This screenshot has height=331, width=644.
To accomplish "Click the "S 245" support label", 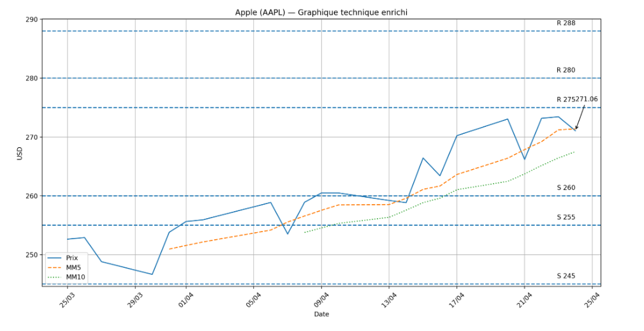I will [x=566, y=276].
